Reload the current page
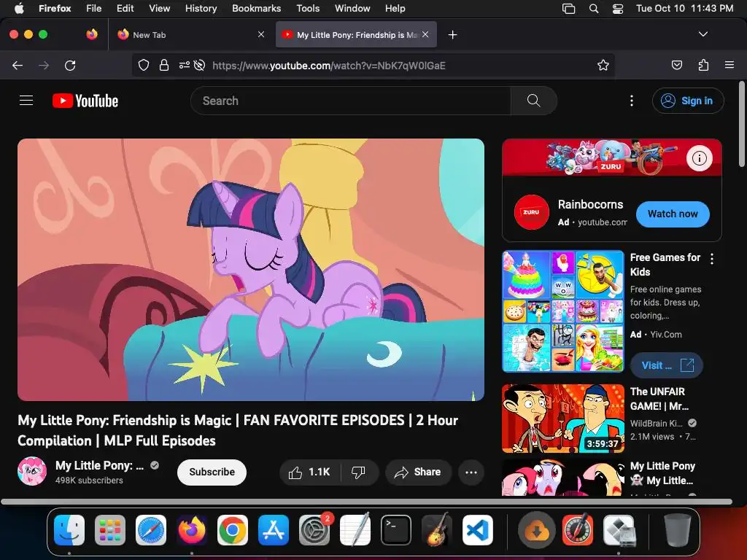The height and width of the screenshot is (560, 747). (x=70, y=65)
